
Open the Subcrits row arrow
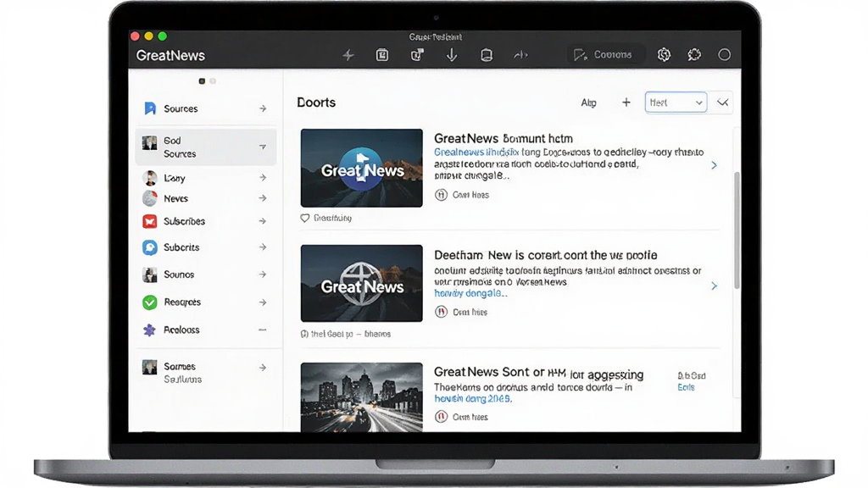click(263, 247)
